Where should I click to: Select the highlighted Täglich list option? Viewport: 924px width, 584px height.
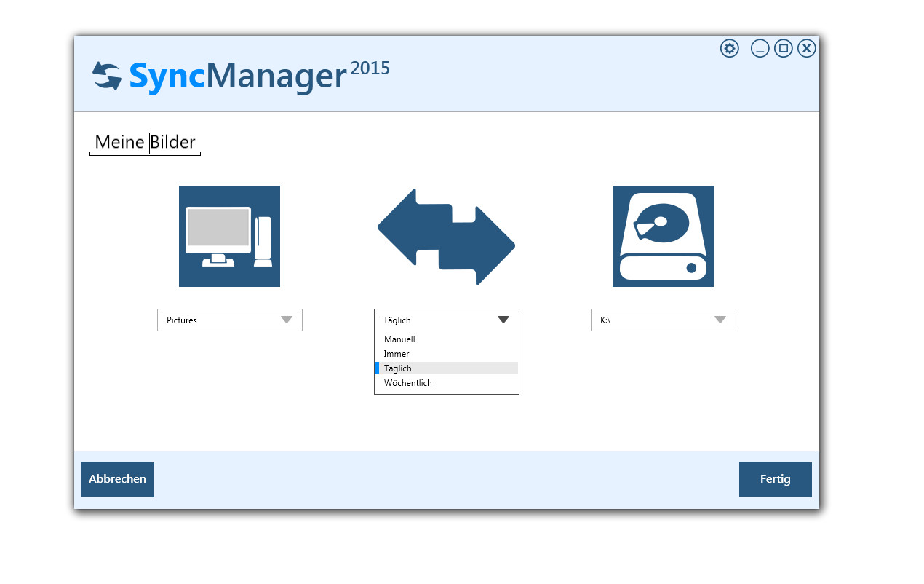pyautogui.click(x=447, y=368)
